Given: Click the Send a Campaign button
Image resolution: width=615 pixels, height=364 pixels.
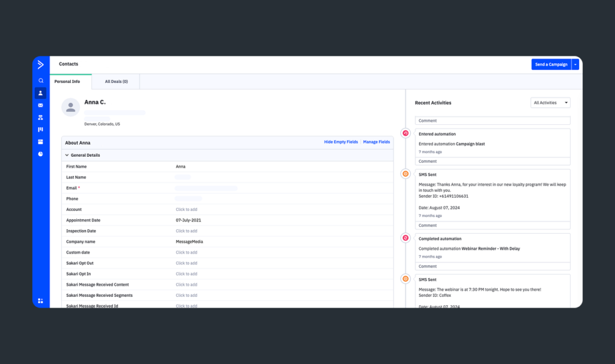Looking at the screenshot, I should coord(551,64).
